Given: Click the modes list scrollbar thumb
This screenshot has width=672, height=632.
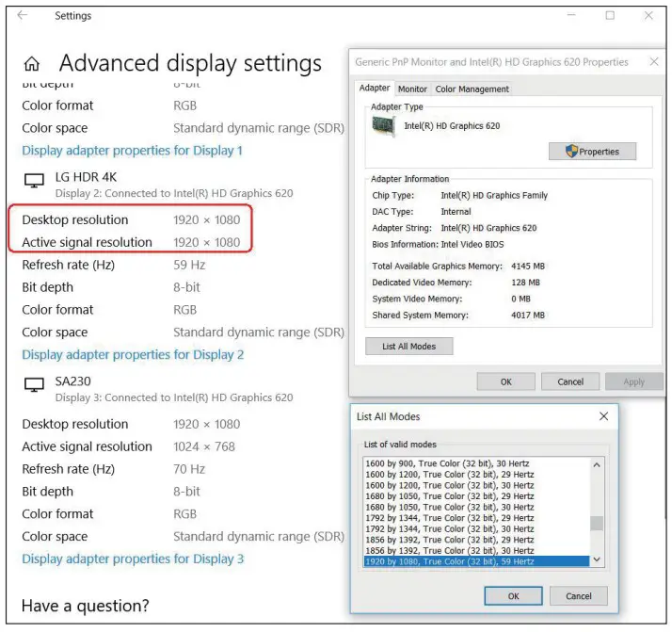Looking at the screenshot, I should click(x=597, y=524).
